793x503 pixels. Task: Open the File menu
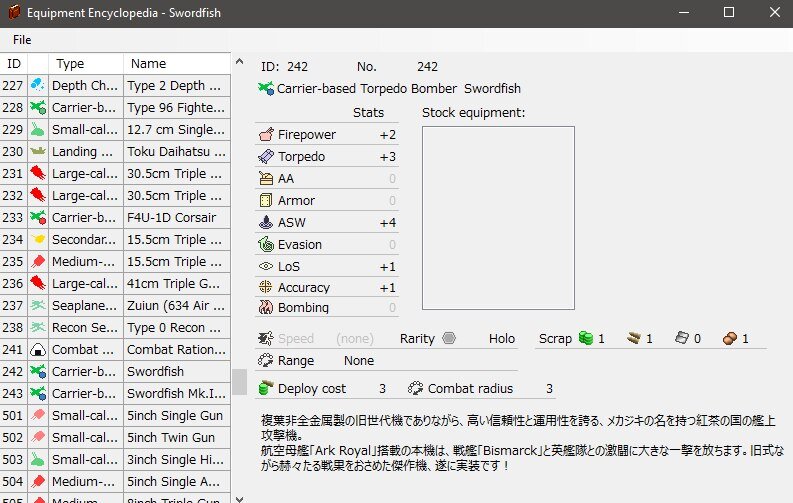pyautogui.click(x=22, y=40)
